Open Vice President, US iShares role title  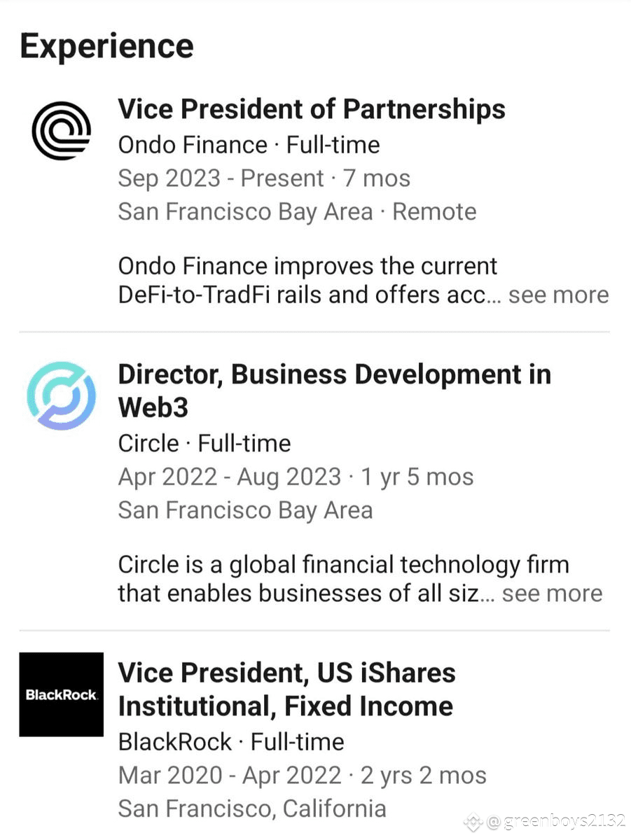(286, 689)
